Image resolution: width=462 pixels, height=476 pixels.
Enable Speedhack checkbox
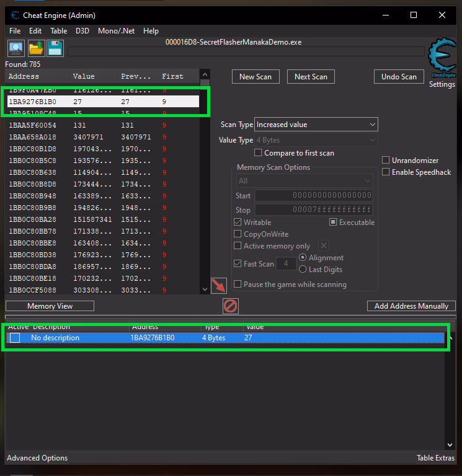386,172
